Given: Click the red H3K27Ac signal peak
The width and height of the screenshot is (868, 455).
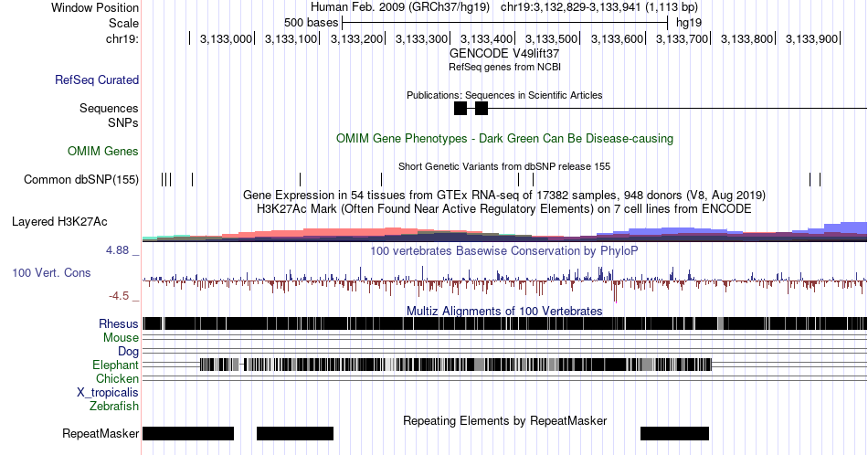Looking at the screenshot, I should click(x=393, y=232).
